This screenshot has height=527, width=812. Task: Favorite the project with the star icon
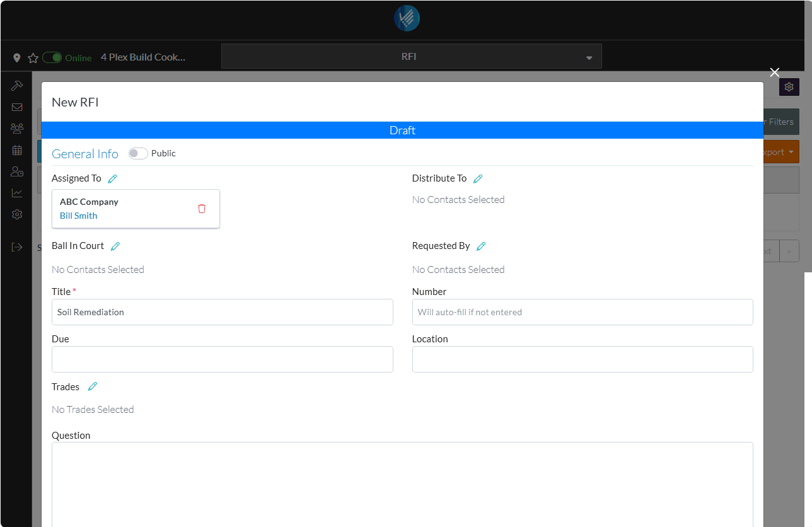coord(33,58)
